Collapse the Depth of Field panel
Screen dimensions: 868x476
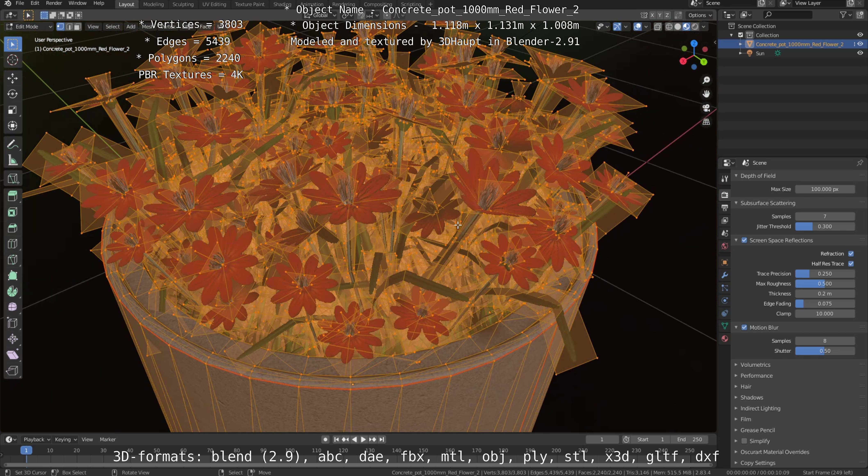pos(757,176)
